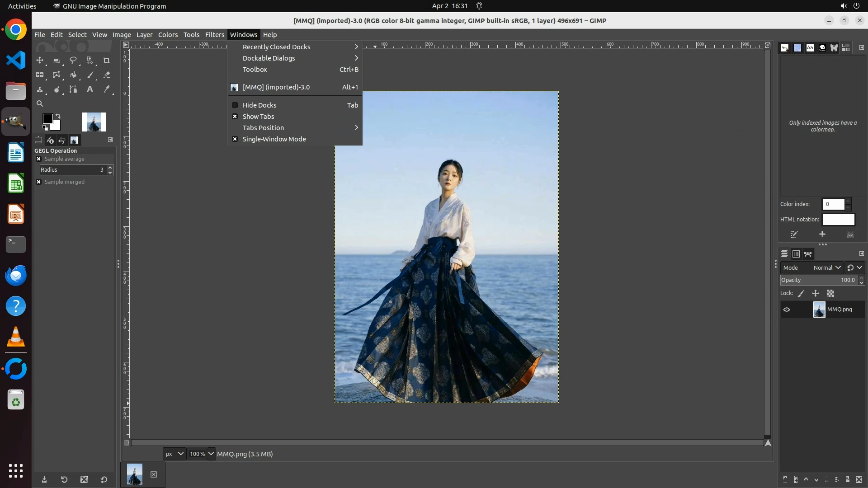The height and width of the screenshot is (488, 868).
Task: Click the black foreground color swatch
Action: pyautogui.click(x=47, y=118)
